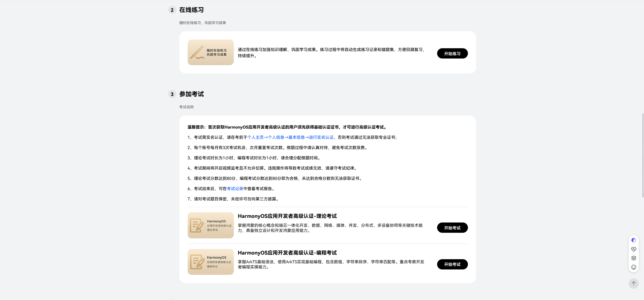Click the programming exam (编程考试) thumbnail
The width and height of the screenshot is (644, 300).
tap(210, 262)
